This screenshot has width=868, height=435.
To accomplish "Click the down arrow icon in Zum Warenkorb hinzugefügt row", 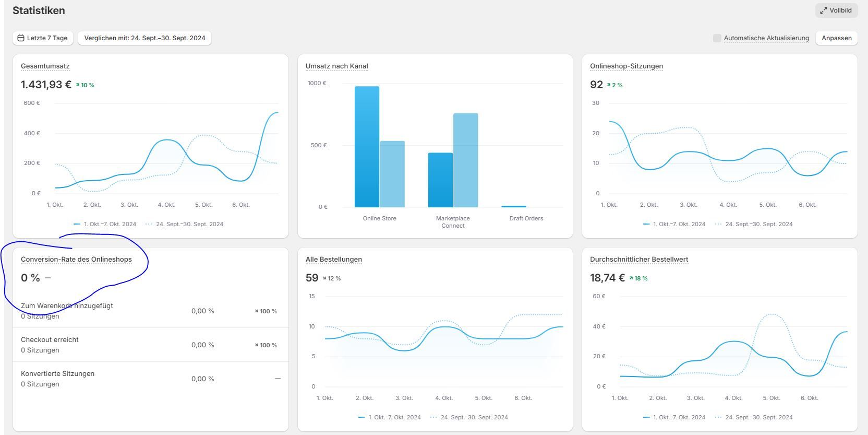I will pos(257,311).
